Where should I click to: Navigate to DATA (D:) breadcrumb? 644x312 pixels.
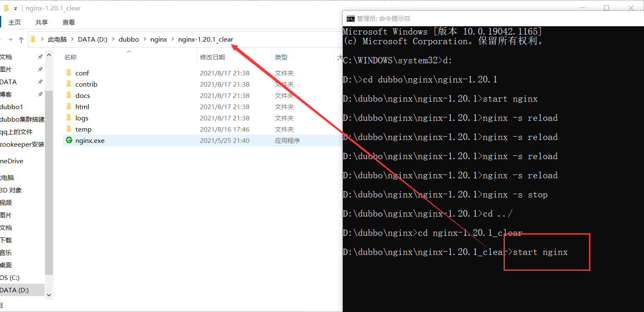[92, 40]
